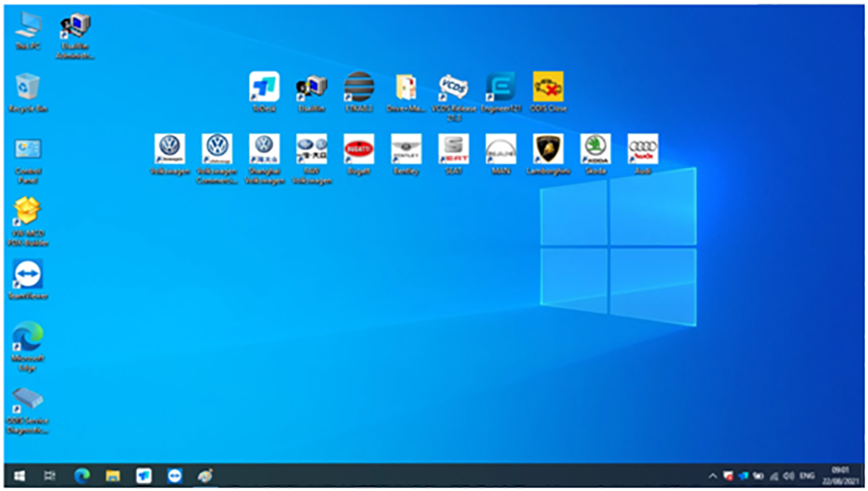Screen dimensions: 868x491
Task: Open FAW Volkswagen brand shortcut
Action: point(312,159)
